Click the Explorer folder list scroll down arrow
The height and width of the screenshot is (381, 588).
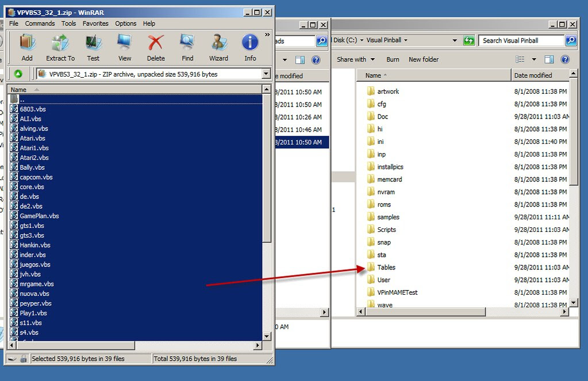[x=574, y=303]
